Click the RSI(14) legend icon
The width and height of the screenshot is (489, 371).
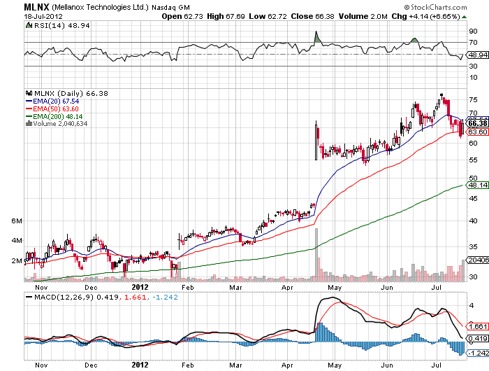point(29,25)
